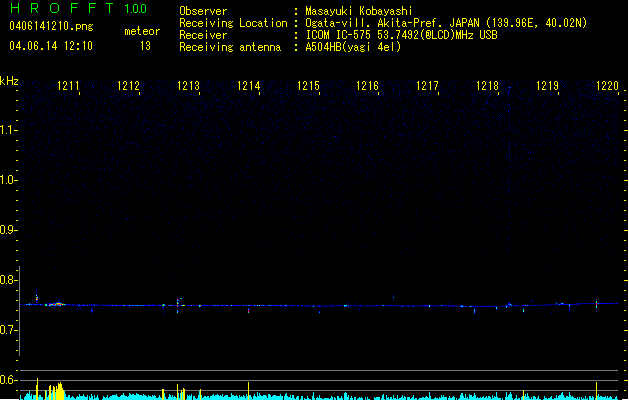This screenshot has width=629, height=400.
Task: Click the 1214 time axis marker
Action: click(x=248, y=86)
